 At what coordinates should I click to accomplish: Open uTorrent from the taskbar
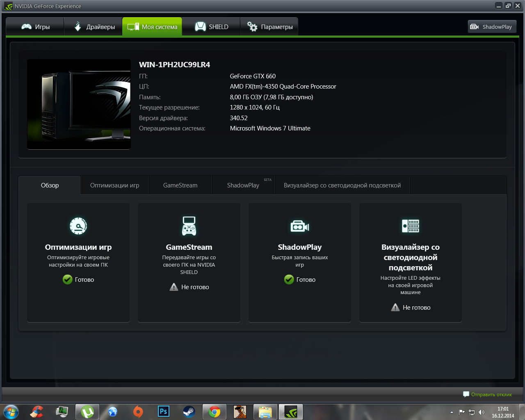click(x=87, y=411)
